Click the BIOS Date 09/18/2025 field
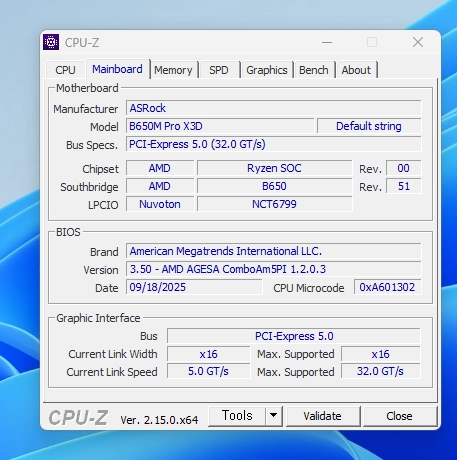This screenshot has width=457, height=460. (x=194, y=287)
